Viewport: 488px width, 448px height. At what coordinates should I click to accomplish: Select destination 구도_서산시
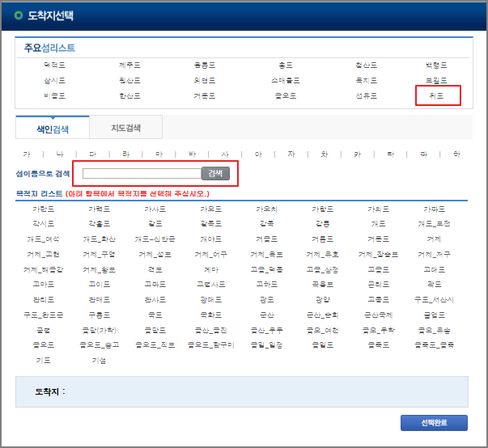pos(434,300)
